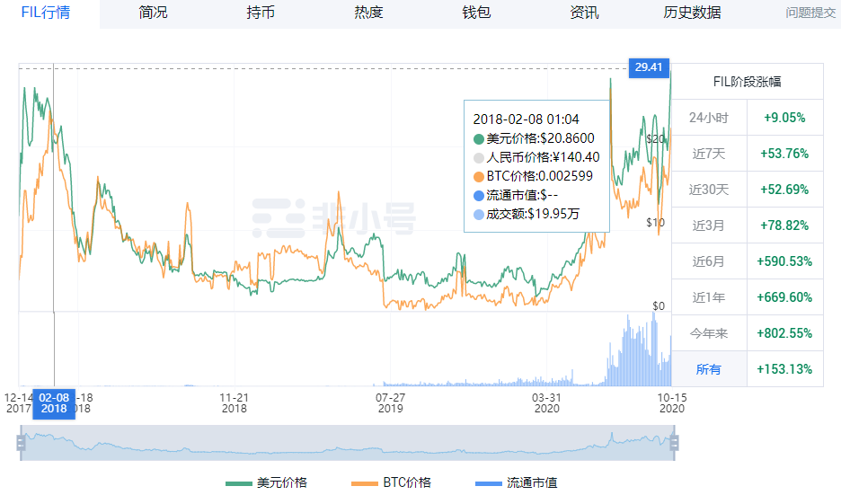Grab the left range slider handle
Screen dimensions: 841x504
coord(21,443)
